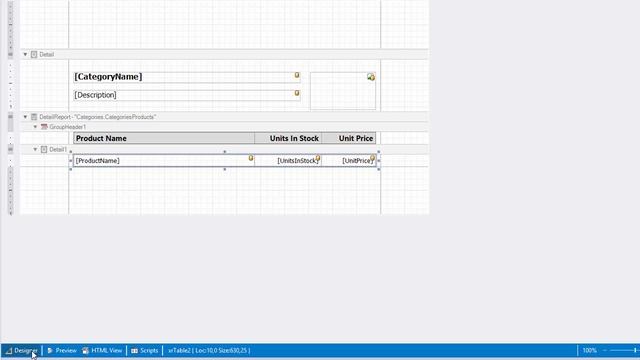Select the Units In Stock header cell
Viewport: 640px width, 360px height.
click(x=288, y=138)
